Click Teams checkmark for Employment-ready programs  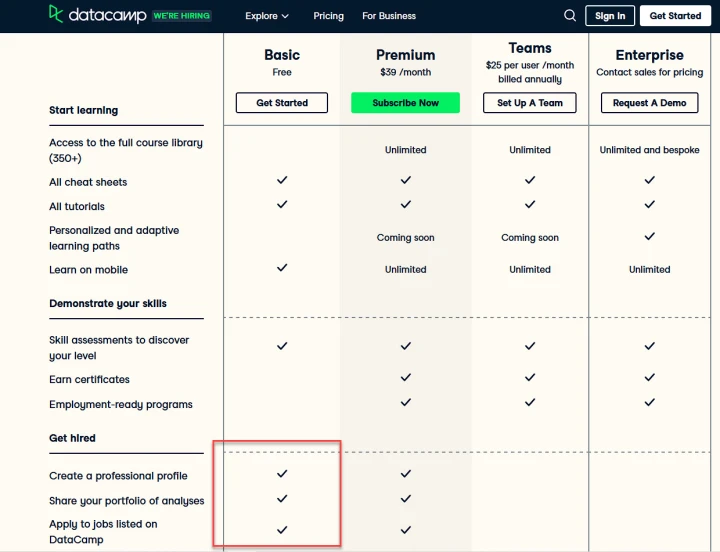[x=530, y=402]
